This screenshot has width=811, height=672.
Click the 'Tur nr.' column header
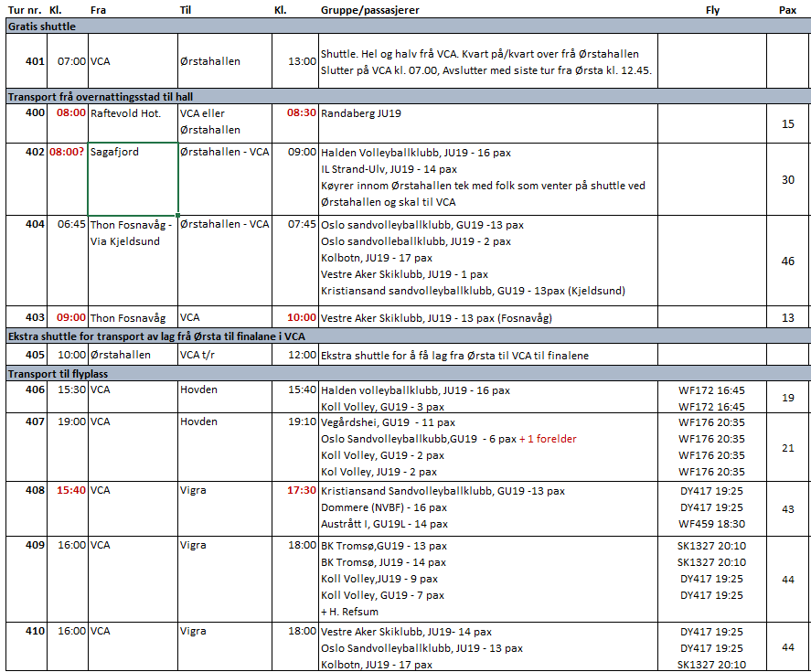point(22,9)
